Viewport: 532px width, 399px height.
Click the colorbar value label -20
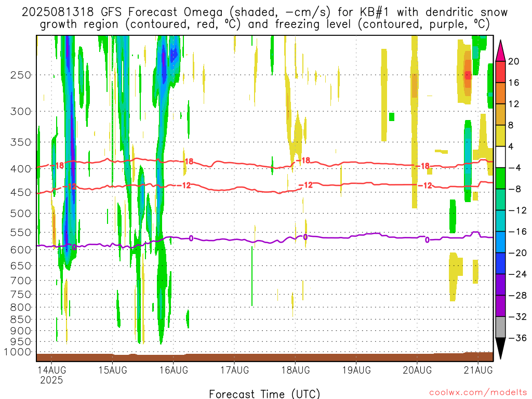click(517, 253)
